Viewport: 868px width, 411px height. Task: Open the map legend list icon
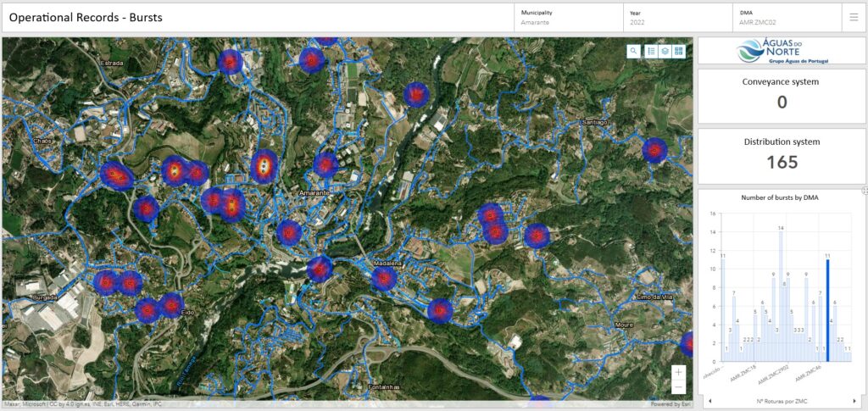pos(652,51)
